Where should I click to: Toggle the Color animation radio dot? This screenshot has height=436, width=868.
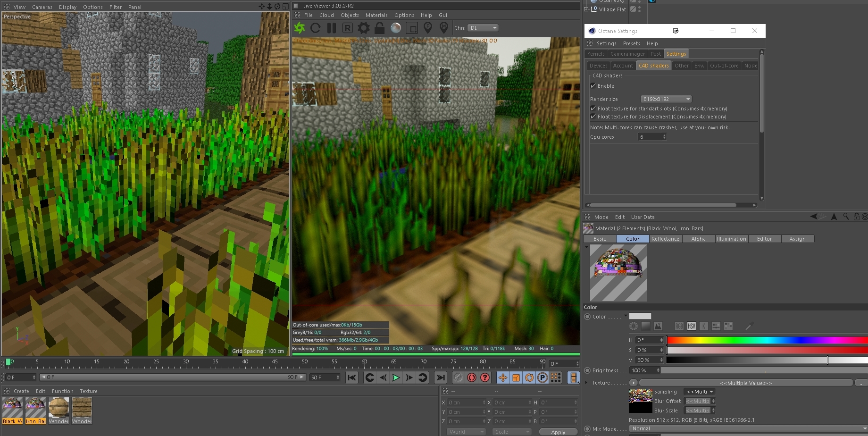pyautogui.click(x=587, y=317)
